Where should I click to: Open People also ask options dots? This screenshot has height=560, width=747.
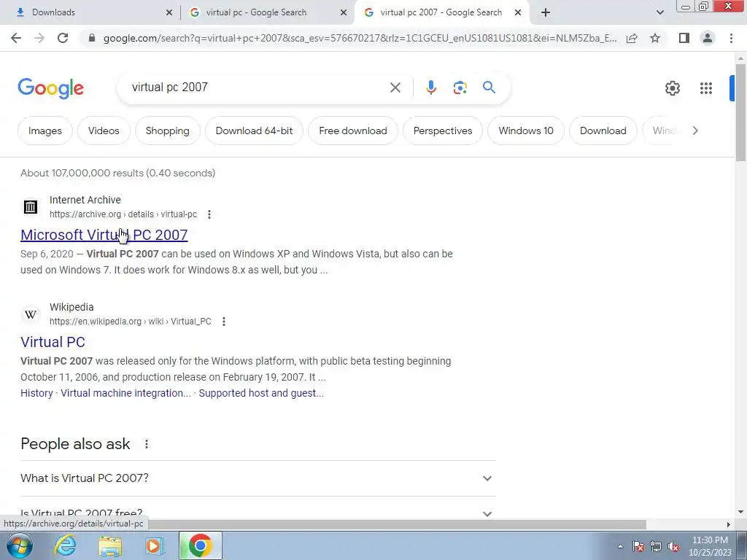pos(146,444)
